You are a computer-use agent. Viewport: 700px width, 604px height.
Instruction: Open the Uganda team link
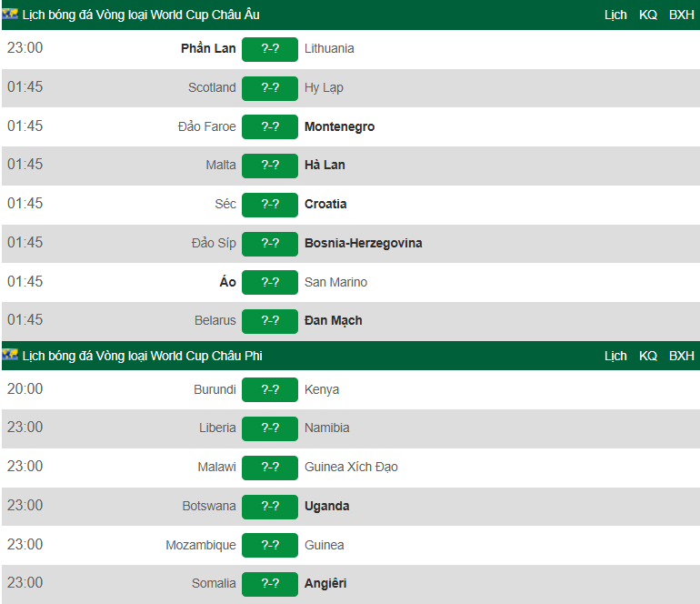pos(327,506)
